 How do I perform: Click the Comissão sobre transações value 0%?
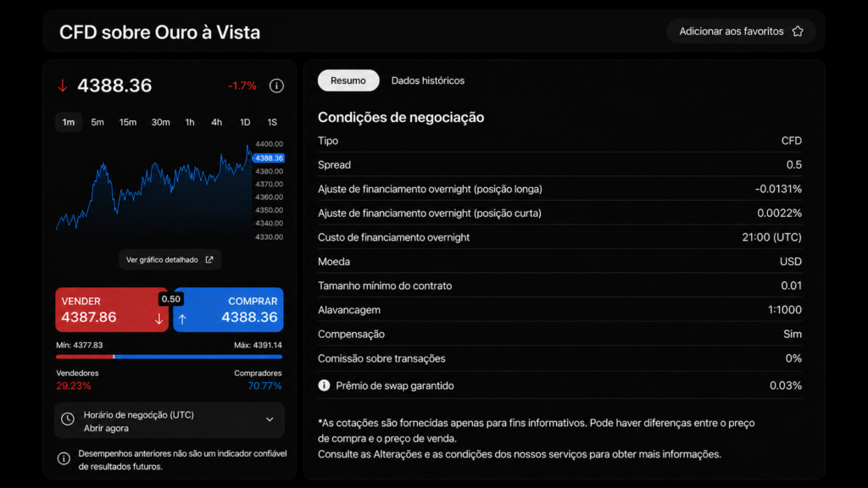pyautogui.click(x=793, y=358)
